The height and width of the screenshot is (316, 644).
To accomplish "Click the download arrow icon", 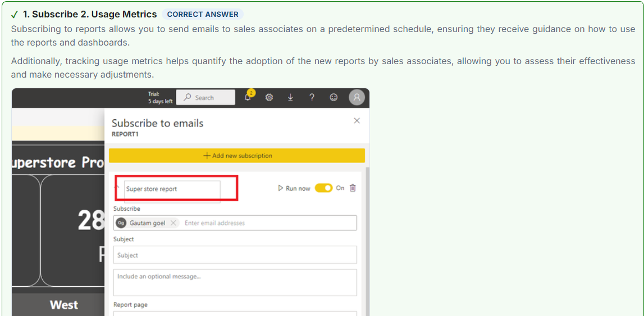I will point(290,97).
